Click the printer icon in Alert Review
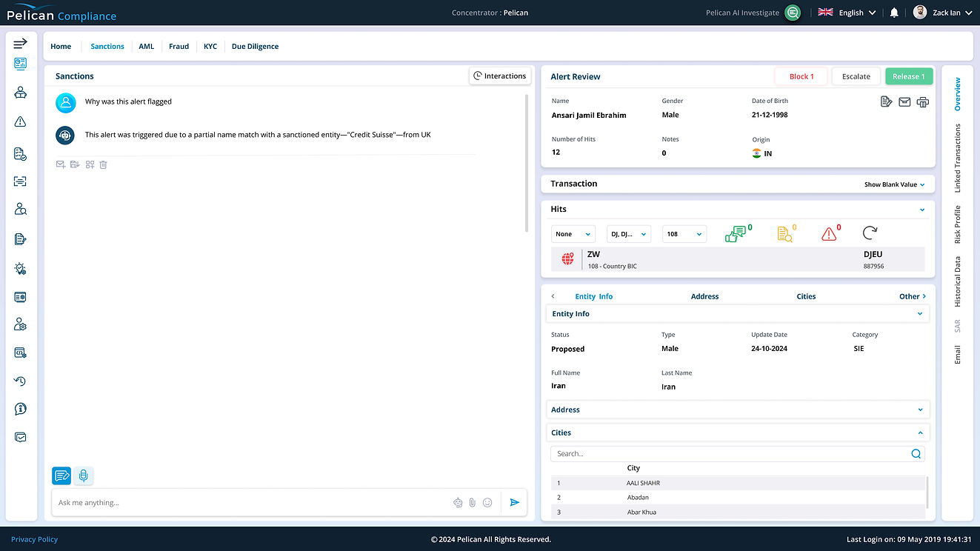Image resolution: width=980 pixels, height=551 pixels. coord(922,101)
